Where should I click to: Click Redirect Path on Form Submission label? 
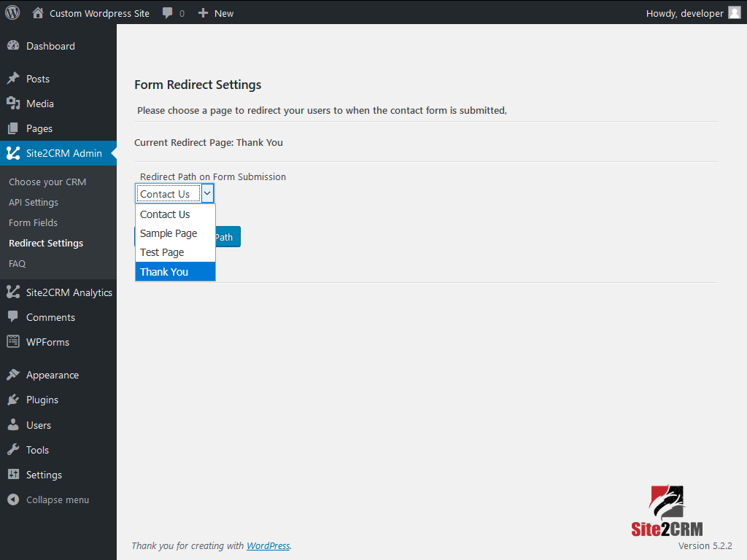(213, 176)
